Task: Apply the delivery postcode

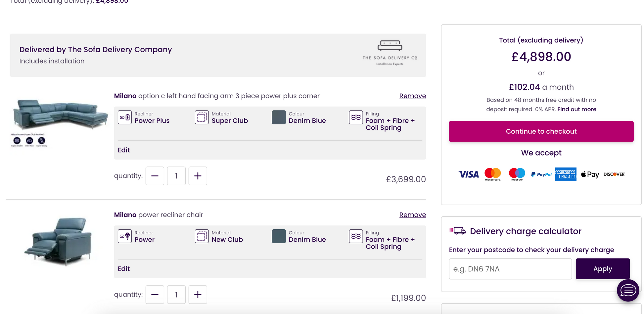Action: [603, 269]
